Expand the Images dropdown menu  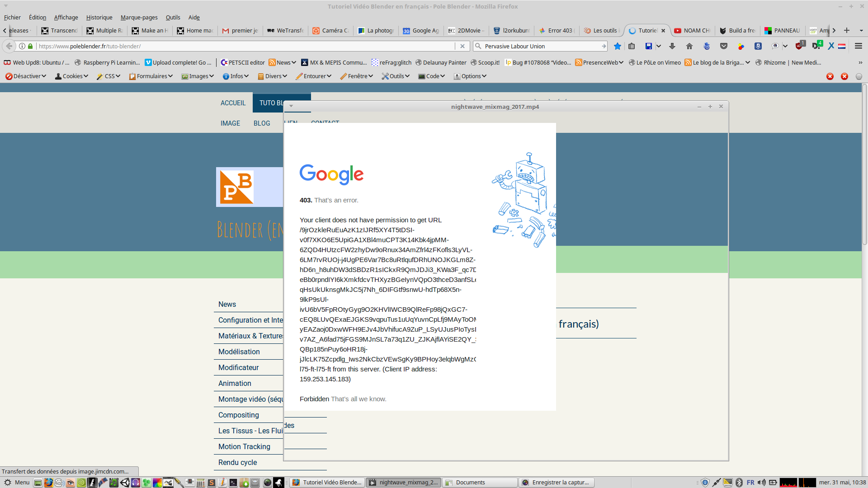pos(198,76)
